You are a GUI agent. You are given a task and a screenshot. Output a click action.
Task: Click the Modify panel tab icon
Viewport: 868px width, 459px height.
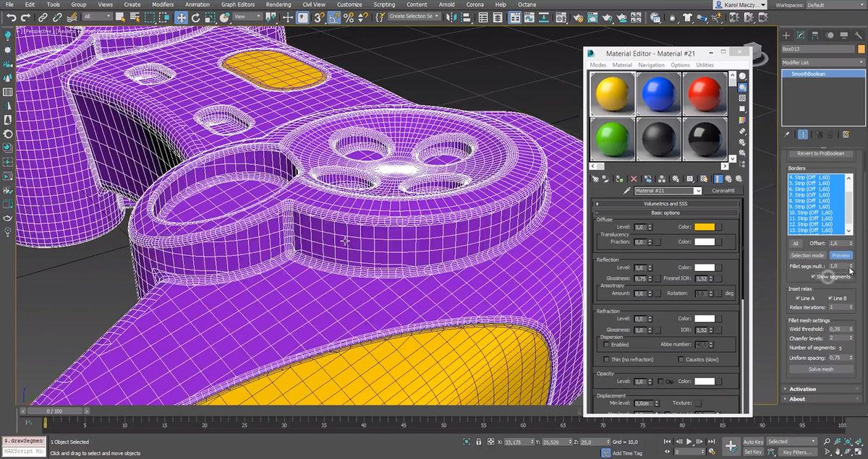click(799, 35)
